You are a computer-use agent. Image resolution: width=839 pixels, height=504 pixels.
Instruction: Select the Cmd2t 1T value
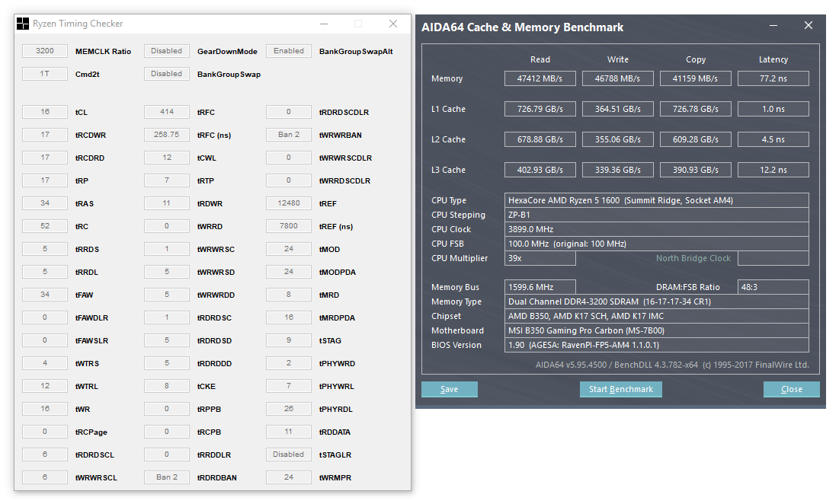(45, 74)
